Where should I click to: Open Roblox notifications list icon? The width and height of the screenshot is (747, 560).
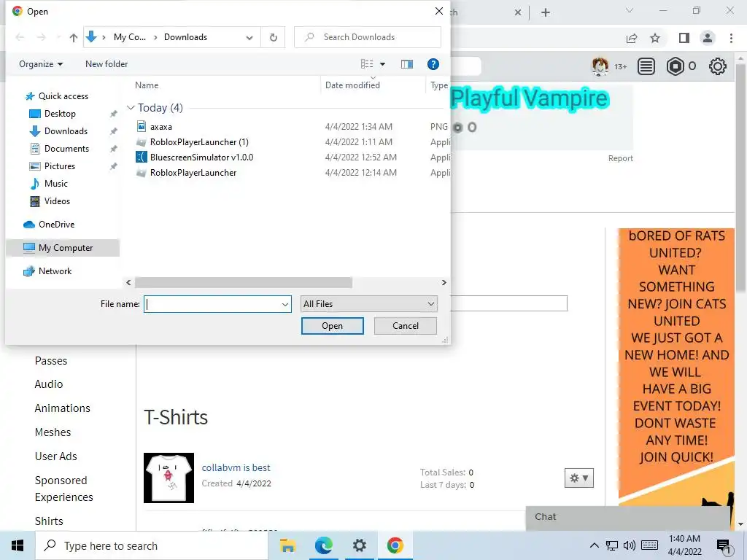point(646,66)
